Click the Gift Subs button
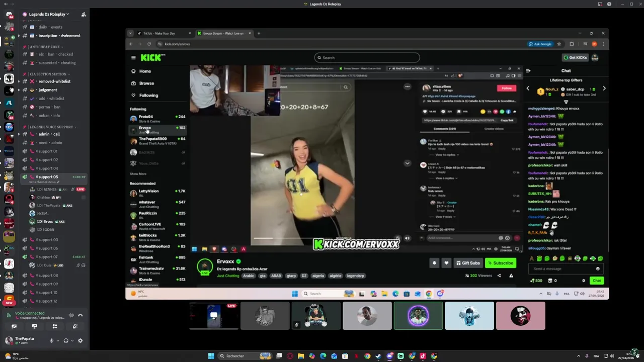644x362 pixels. click(x=468, y=263)
